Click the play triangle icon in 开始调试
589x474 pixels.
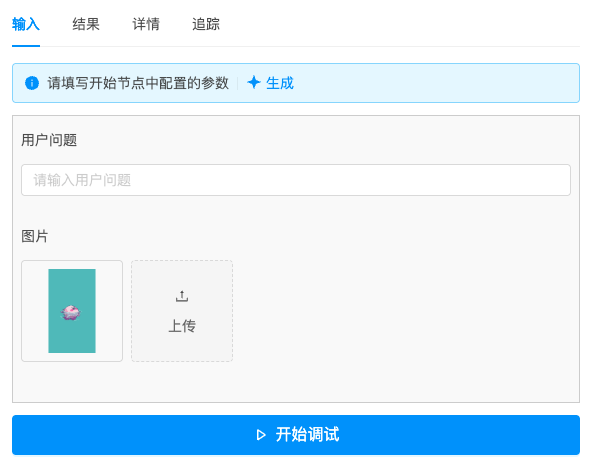(x=261, y=435)
